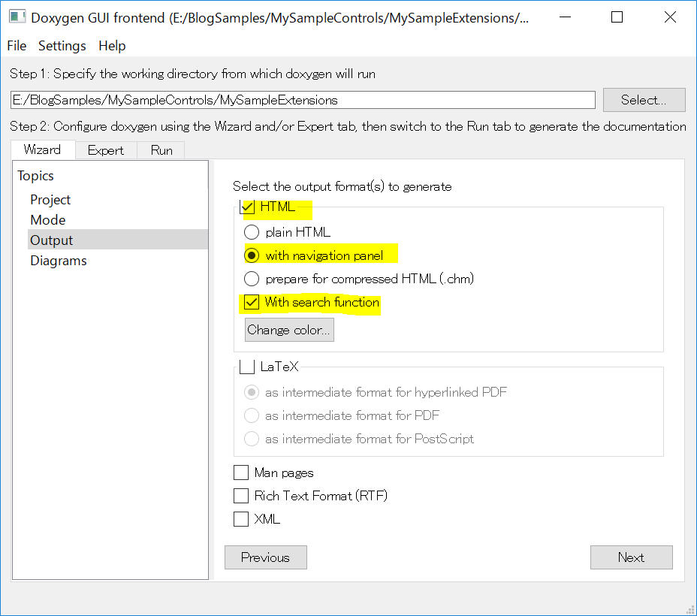Close the Doxygen GUI frontend window
This screenshot has width=697, height=616.
(x=670, y=17)
